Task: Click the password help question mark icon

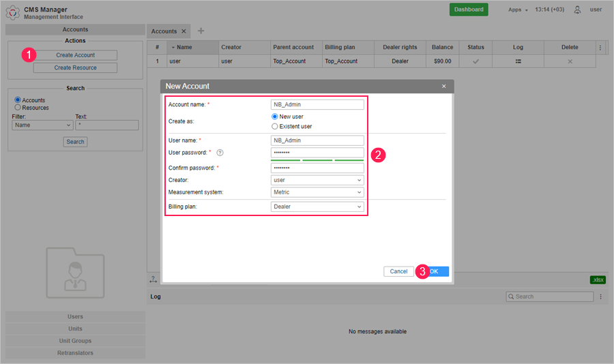Action: tap(220, 153)
